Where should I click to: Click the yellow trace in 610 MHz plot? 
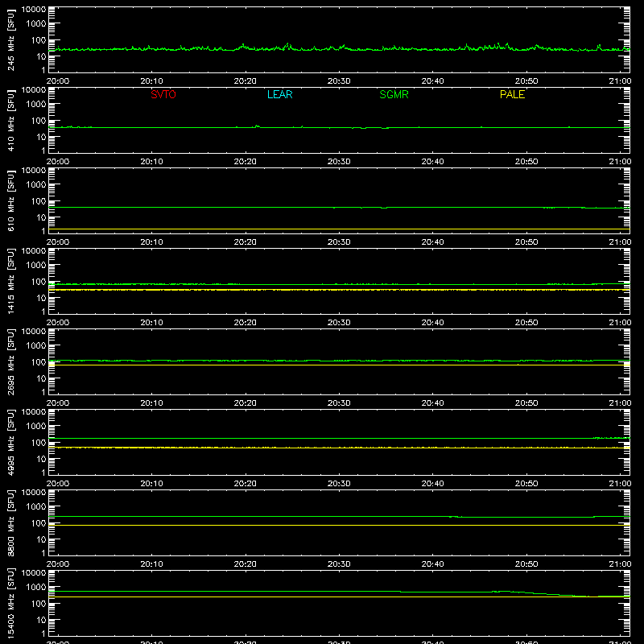click(x=339, y=229)
